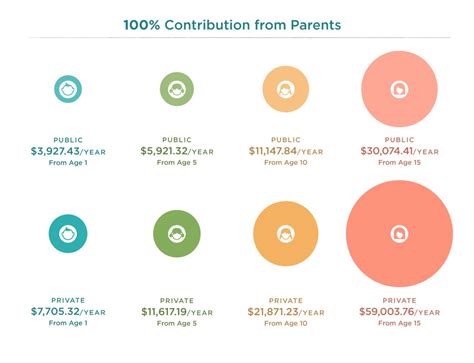Viewport: 474px width, 363px height.
Task: Click the $7,705.32/year private amount
Action: coord(68,312)
